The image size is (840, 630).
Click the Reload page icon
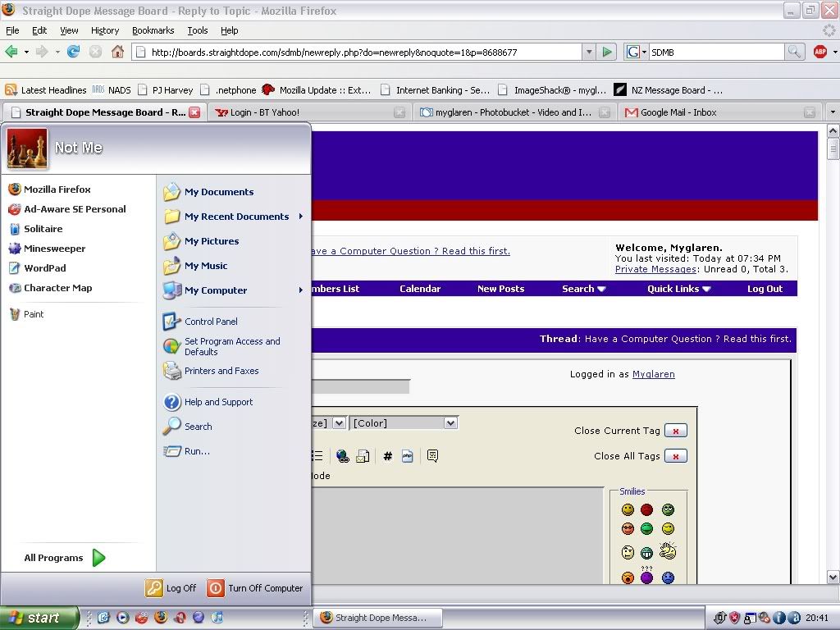click(73, 52)
